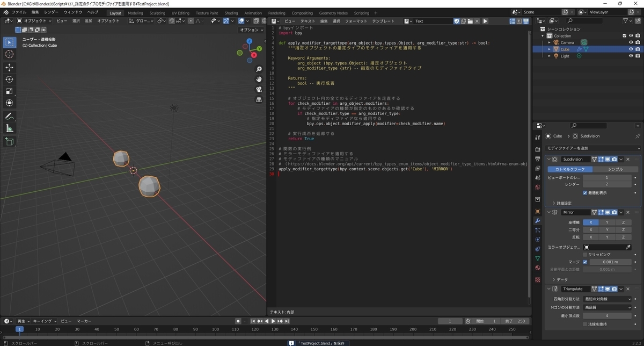The image size is (644, 346).
Task: Switch to the Geometry Nodes workspace tab
Action: tap(333, 13)
